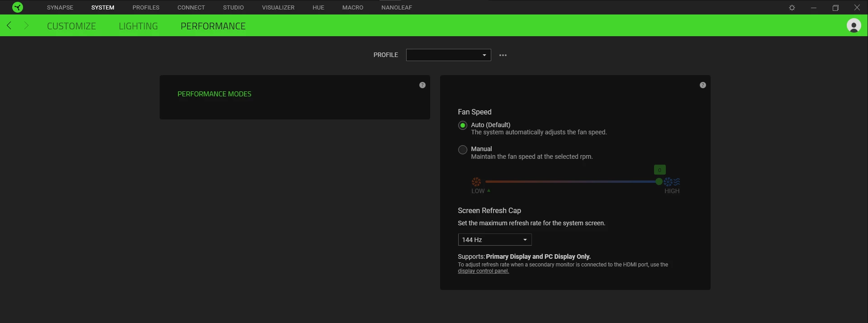Go forward with right arrow
Viewport: 868px width, 323px height.
point(26,25)
